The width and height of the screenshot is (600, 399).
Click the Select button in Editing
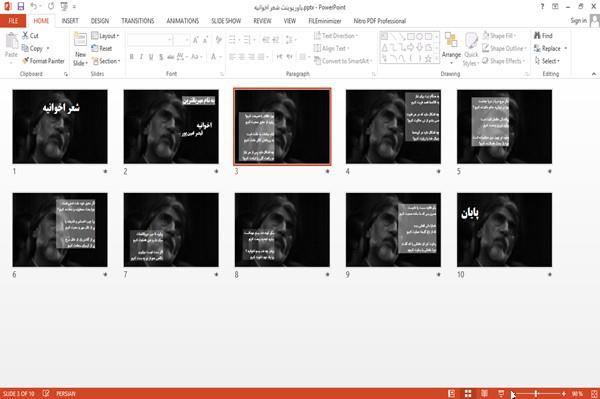click(x=548, y=61)
